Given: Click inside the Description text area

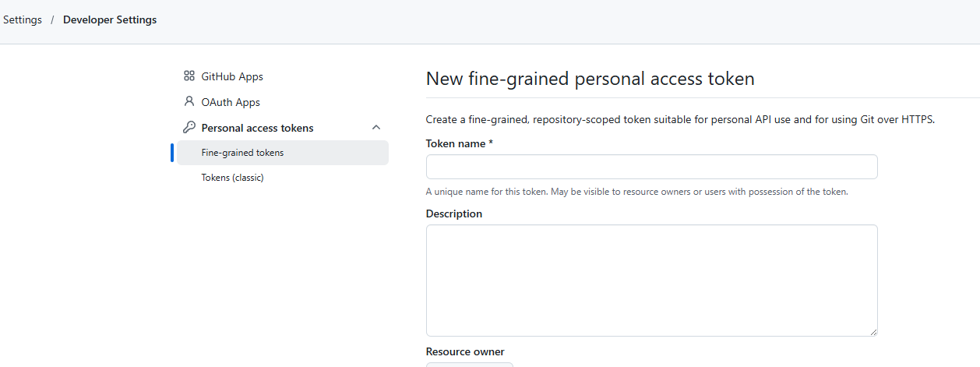Looking at the screenshot, I should coord(652,281).
